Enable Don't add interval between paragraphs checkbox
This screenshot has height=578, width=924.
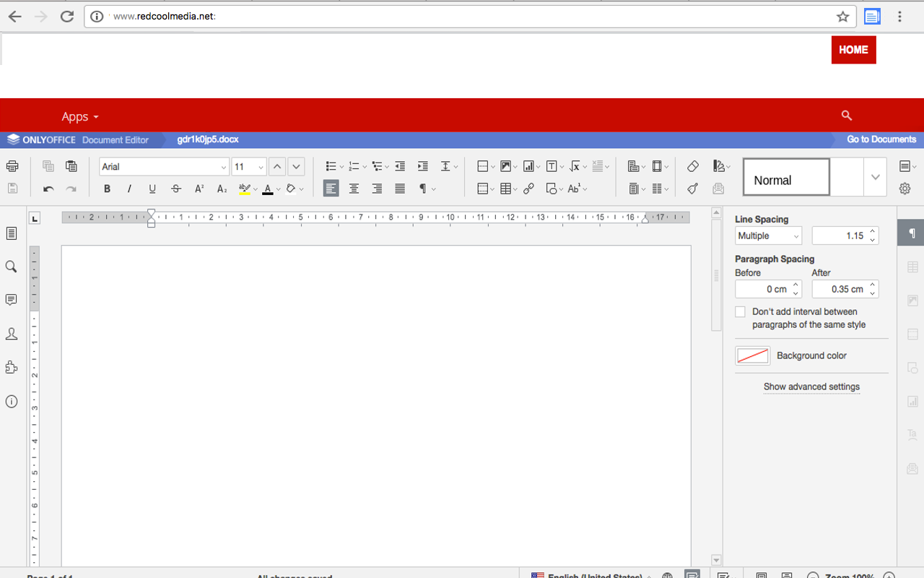740,312
